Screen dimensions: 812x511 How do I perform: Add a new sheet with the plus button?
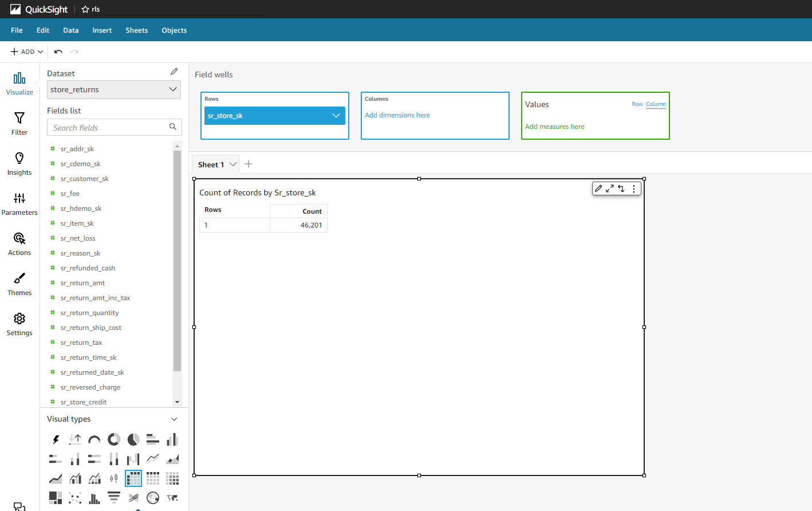click(x=249, y=164)
